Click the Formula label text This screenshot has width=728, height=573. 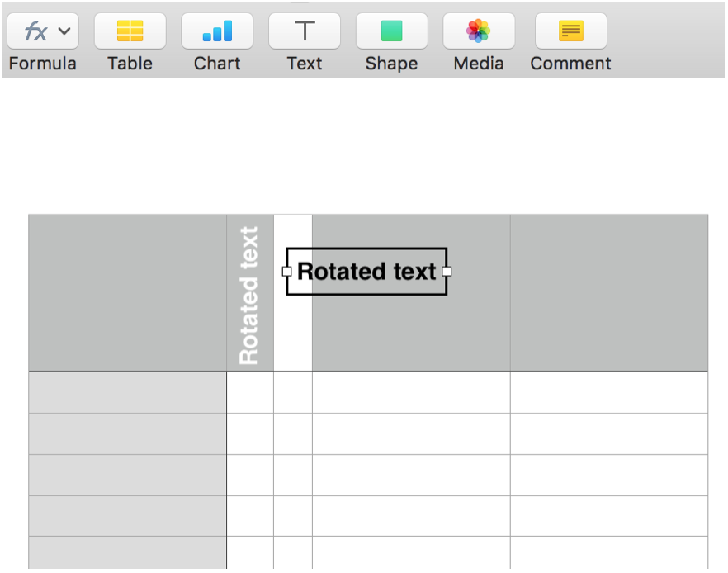tap(42, 64)
